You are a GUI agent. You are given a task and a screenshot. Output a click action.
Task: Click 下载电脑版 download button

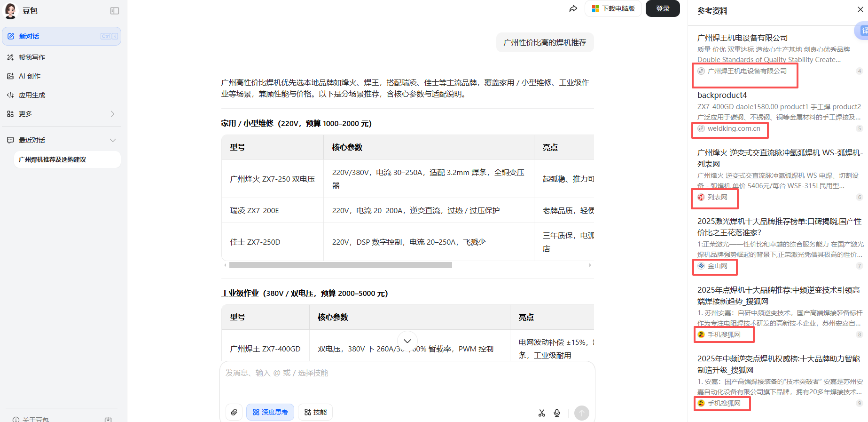pyautogui.click(x=613, y=8)
